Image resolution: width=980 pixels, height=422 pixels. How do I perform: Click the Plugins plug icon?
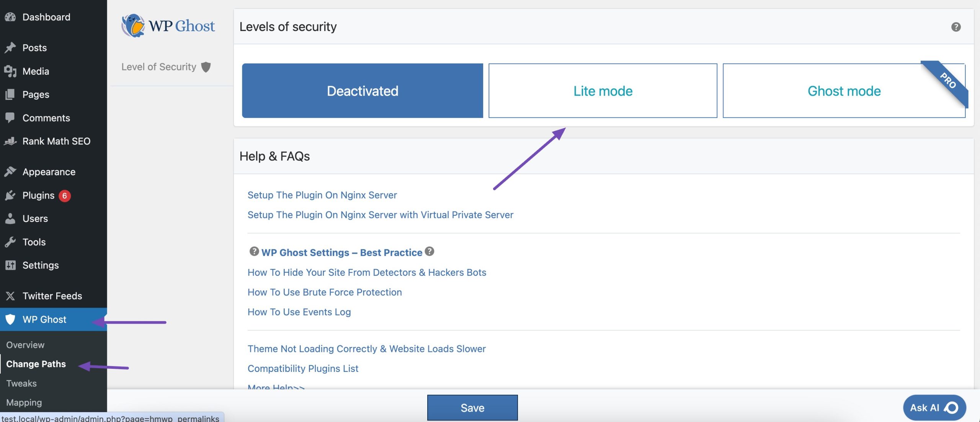coord(10,196)
